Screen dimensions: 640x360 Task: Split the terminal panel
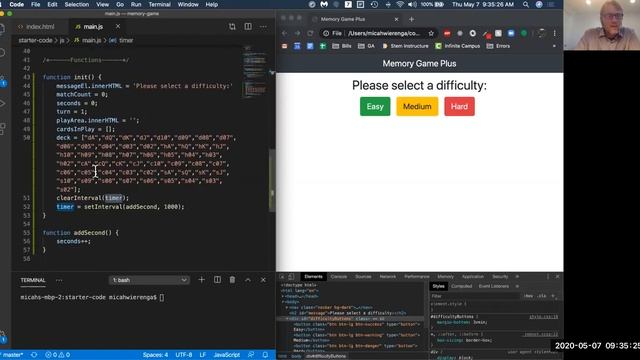[217, 280]
